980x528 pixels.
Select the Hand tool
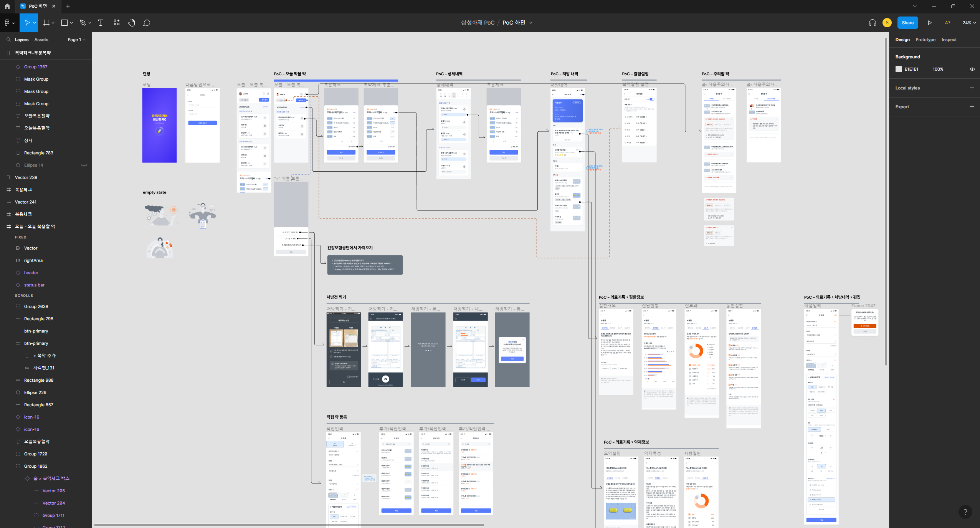tap(132, 23)
